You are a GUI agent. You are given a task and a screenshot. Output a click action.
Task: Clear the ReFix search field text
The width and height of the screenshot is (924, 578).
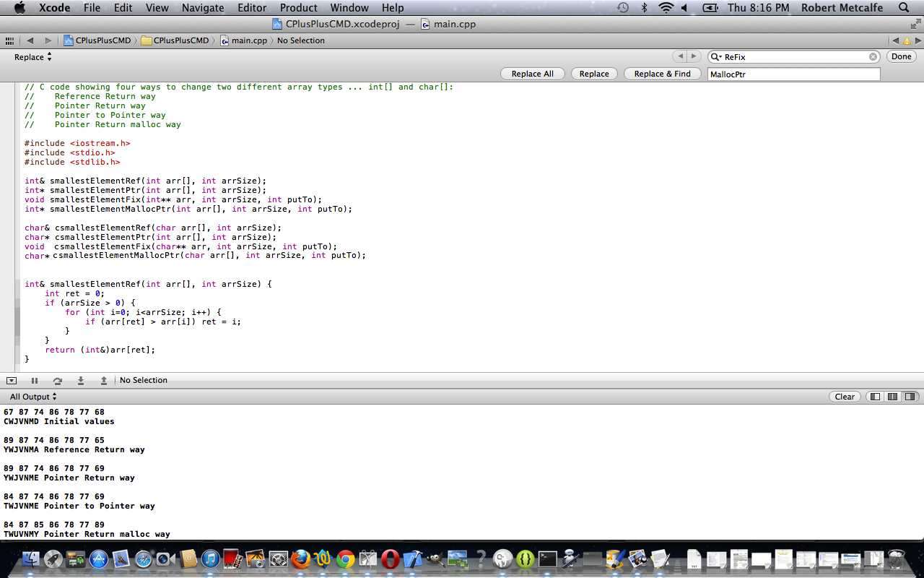coord(873,56)
